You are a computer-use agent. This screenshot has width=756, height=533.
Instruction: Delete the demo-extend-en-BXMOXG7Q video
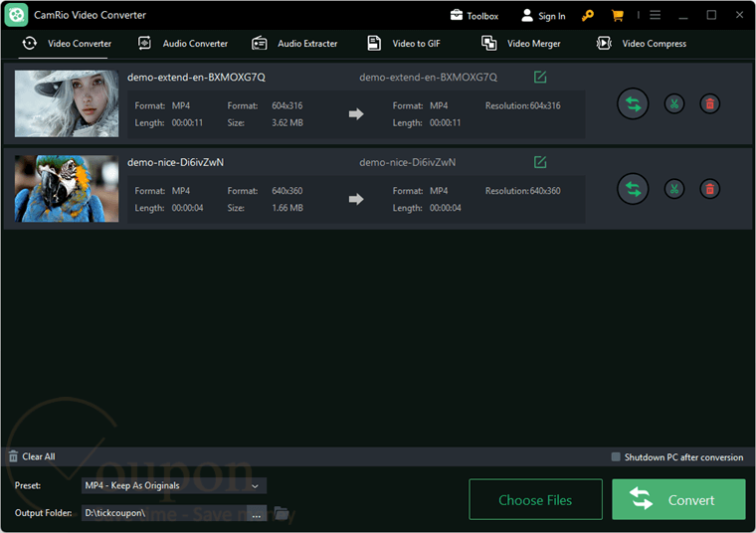(709, 103)
